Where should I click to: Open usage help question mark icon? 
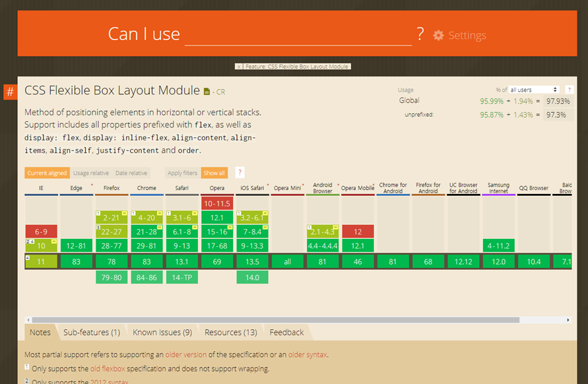pyautogui.click(x=570, y=90)
